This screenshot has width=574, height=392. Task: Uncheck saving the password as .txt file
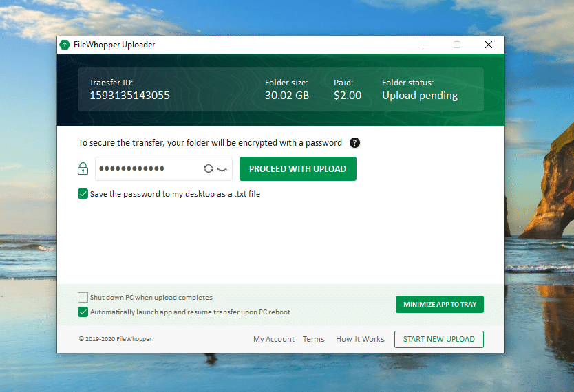click(83, 194)
